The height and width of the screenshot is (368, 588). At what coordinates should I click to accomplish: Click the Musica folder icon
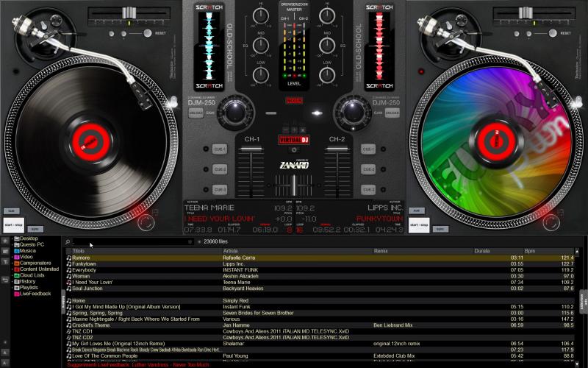pos(16,251)
